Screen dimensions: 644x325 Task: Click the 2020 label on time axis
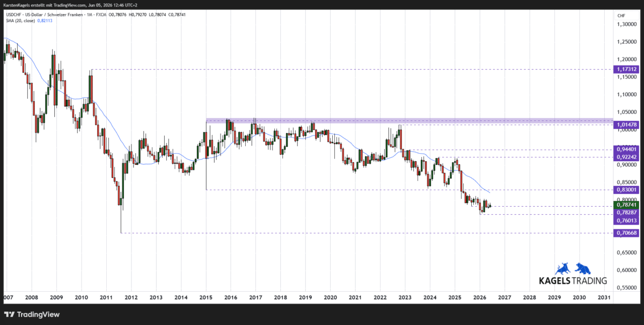coord(330,297)
